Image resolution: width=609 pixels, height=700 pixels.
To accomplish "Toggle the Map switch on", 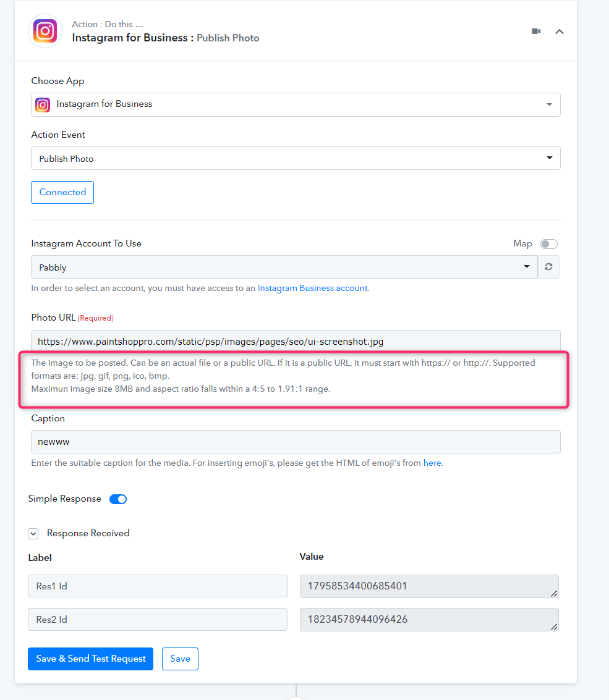I will coord(548,244).
